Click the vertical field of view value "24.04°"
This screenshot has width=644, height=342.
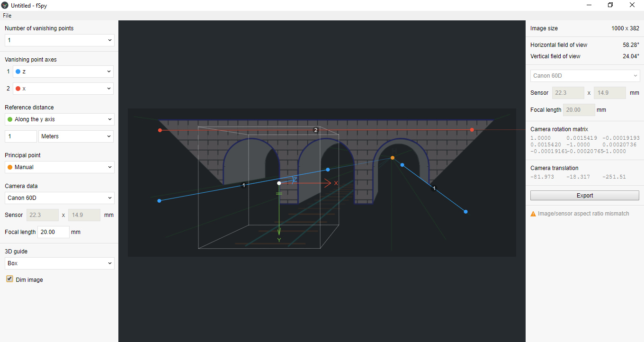tap(631, 56)
